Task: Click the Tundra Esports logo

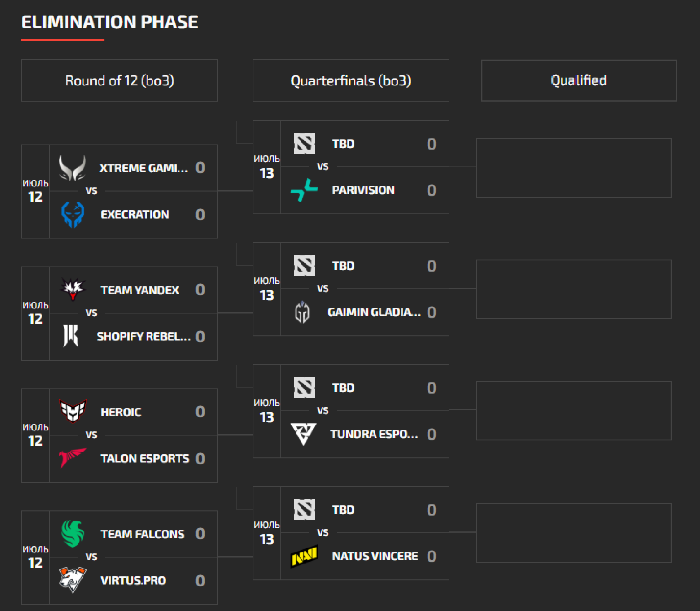Action: click(303, 434)
